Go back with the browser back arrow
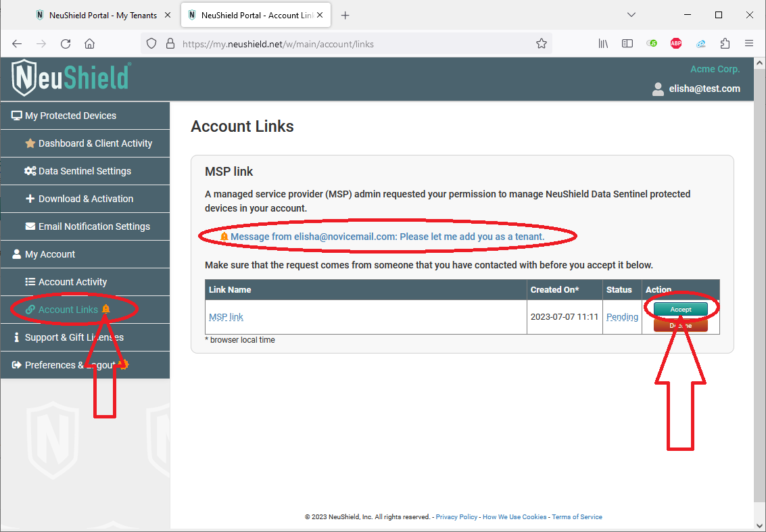The width and height of the screenshot is (766, 532). 17,44
